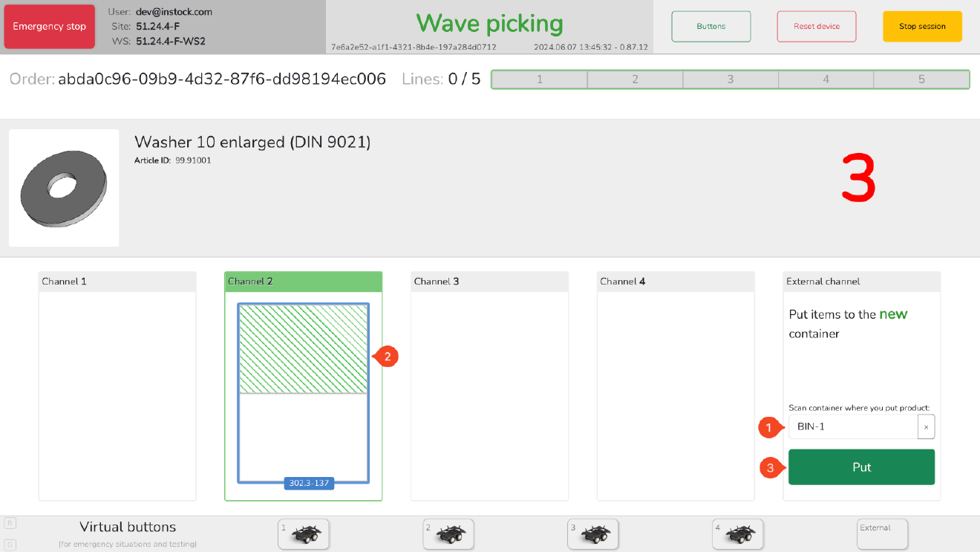Click the washer product image
980x552 pixels.
click(63, 187)
